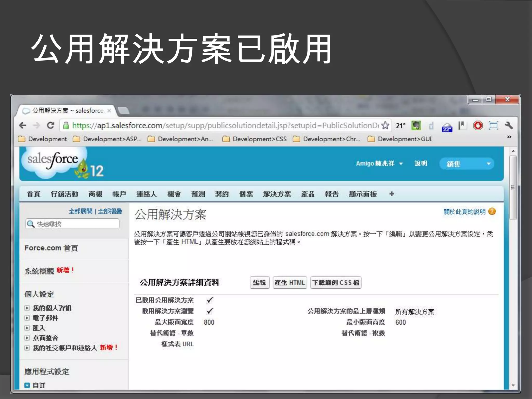Expand 桌面整合 in sidebar
This screenshot has height=399, width=532.
[27, 338]
